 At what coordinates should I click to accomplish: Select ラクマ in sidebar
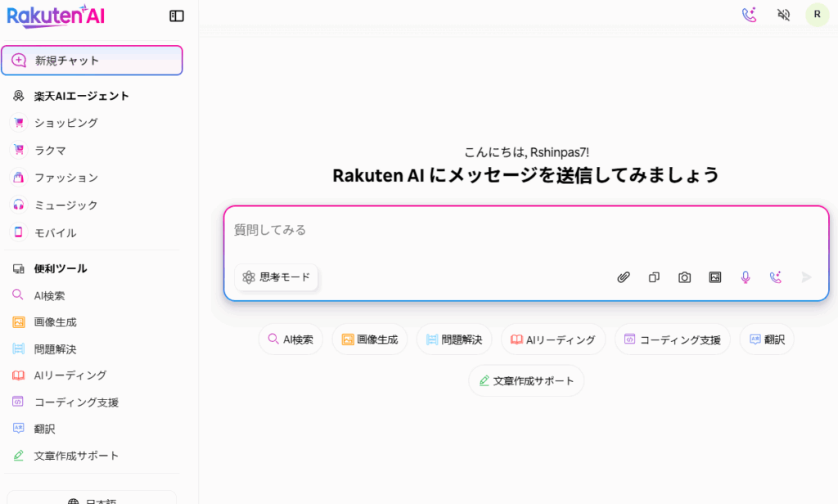coord(50,151)
